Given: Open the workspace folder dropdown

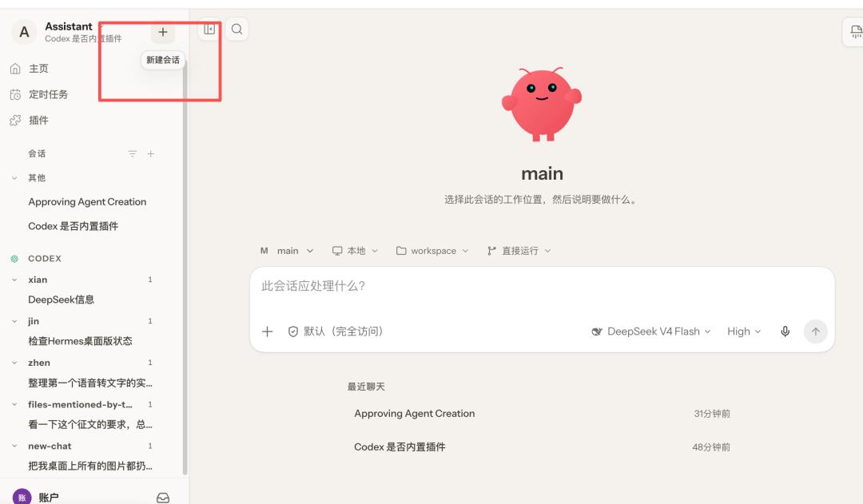Looking at the screenshot, I should pos(432,251).
